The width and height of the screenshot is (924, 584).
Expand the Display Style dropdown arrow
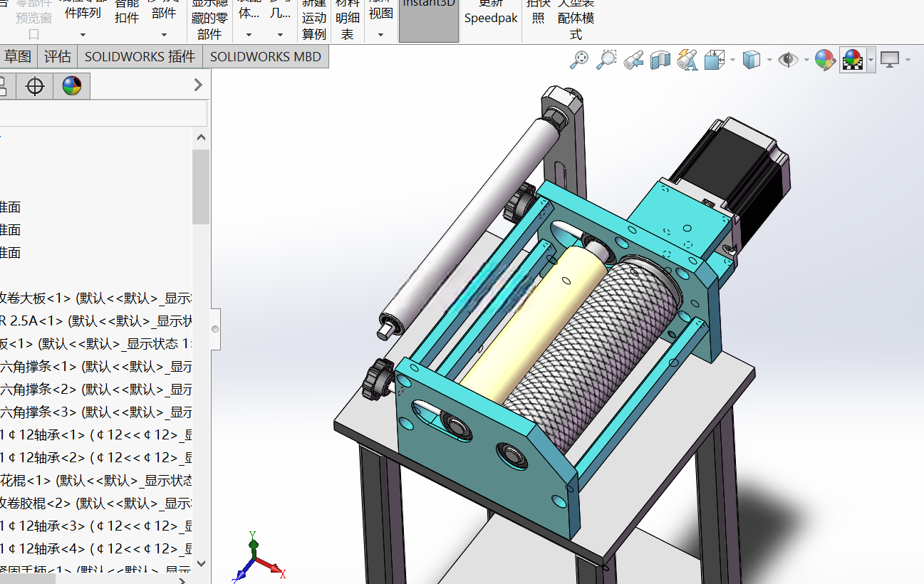tap(769, 60)
